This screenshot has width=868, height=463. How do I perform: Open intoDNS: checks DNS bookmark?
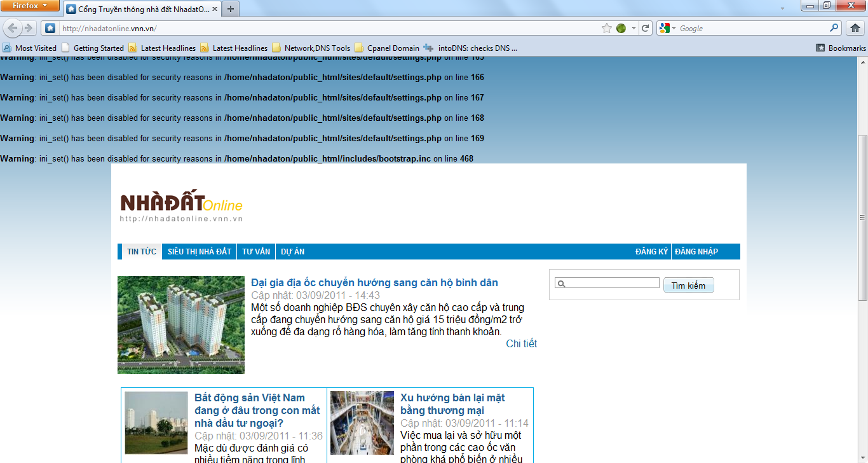(470, 48)
